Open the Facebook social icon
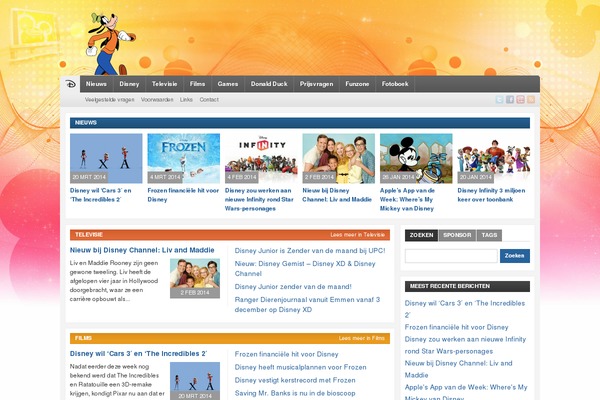Screen dimensions: 600x400 point(510,100)
